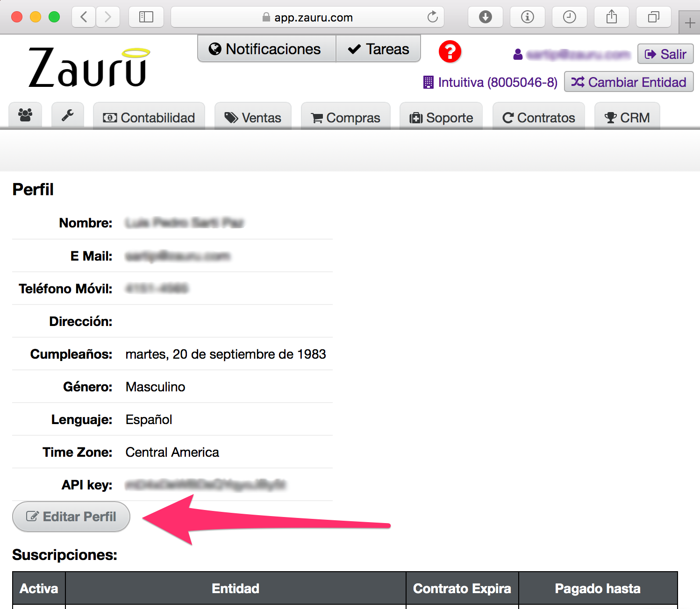This screenshot has height=609, width=700.
Task: Show Safari sidebar icon
Action: click(146, 17)
